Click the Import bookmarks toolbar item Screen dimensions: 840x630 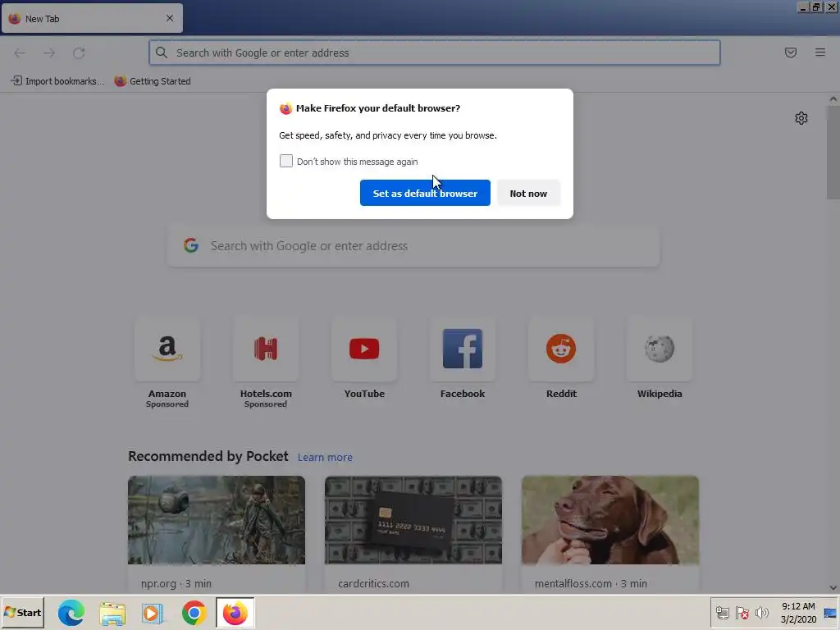pos(57,81)
